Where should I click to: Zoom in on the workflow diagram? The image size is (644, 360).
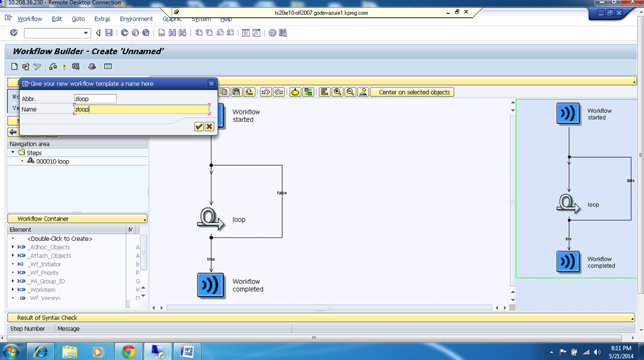337,92
